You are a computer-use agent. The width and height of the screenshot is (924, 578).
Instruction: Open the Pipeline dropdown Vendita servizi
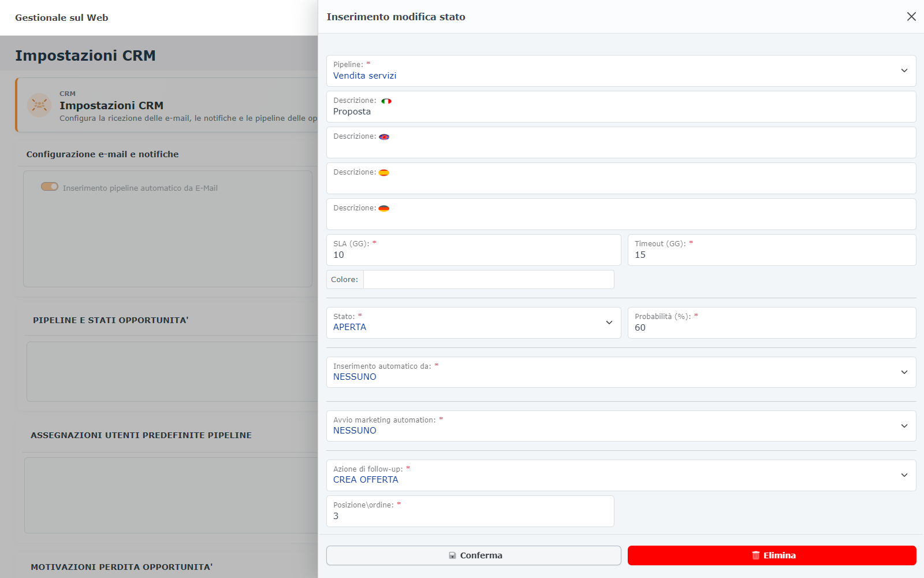click(x=621, y=71)
